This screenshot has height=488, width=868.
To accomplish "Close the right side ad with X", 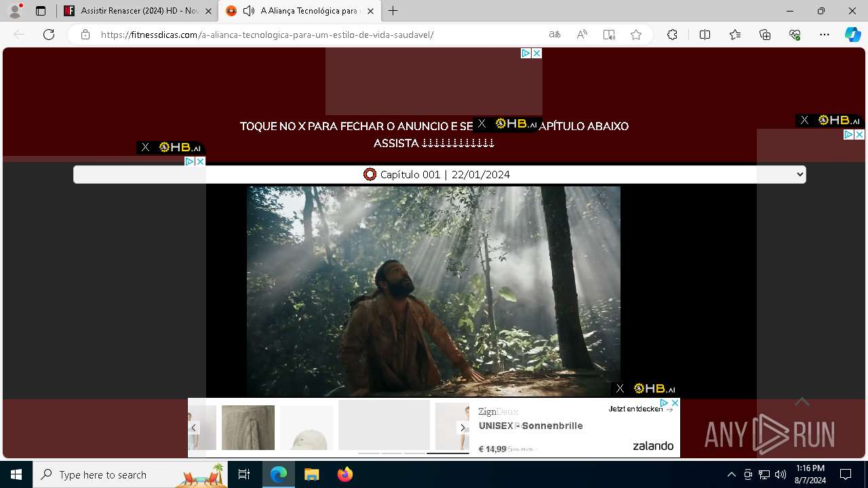I will pos(859,134).
